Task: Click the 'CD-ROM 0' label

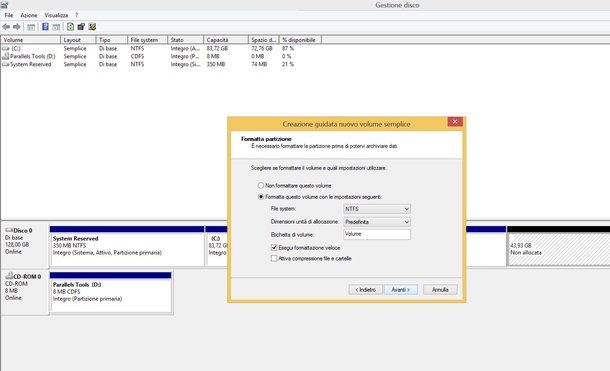Action: coord(27,276)
